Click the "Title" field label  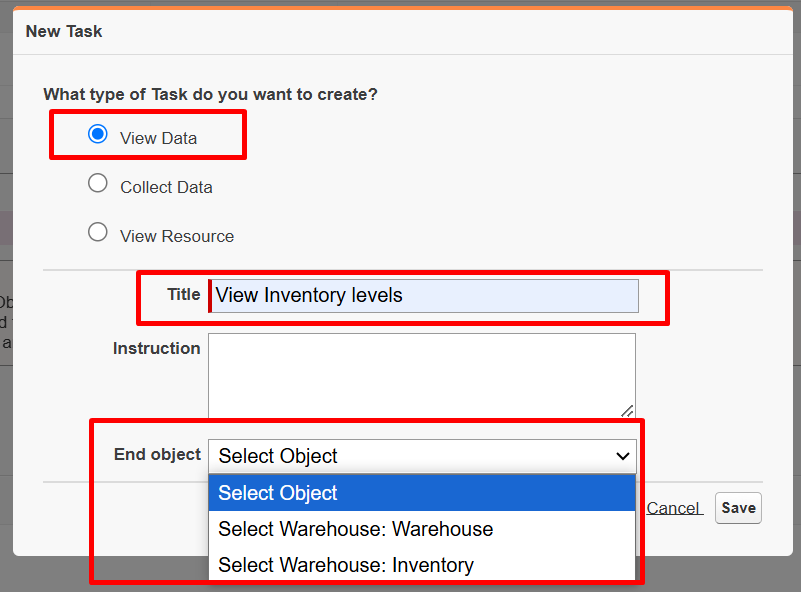click(183, 294)
